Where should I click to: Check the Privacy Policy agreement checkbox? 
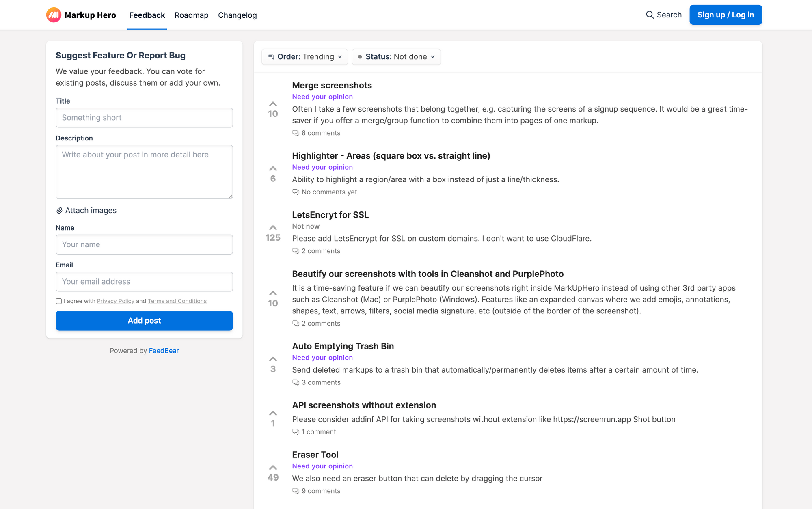[58, 301]
